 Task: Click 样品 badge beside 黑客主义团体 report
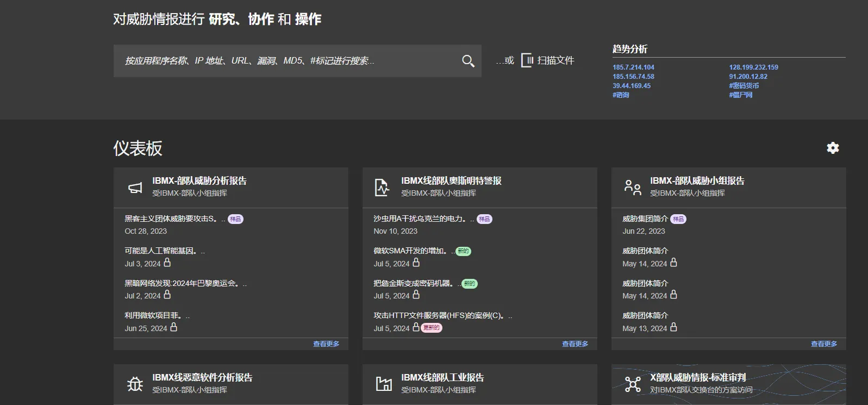tap(235, 219)
